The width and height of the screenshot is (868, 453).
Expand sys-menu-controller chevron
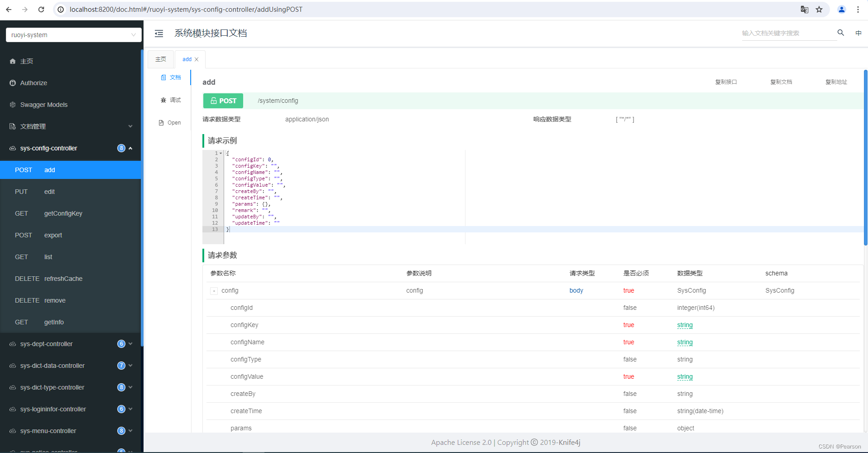pyautogui.click(x=130, y=431)
